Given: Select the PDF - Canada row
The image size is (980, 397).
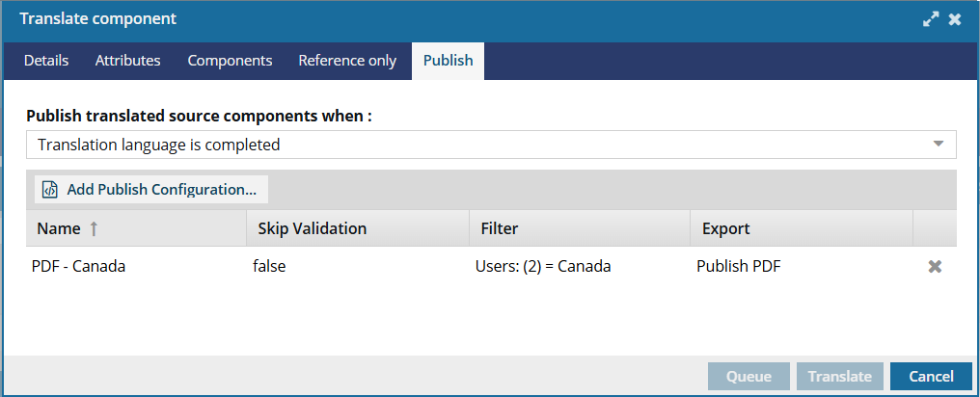Looking at the screenshot, I should coord(491,267).
